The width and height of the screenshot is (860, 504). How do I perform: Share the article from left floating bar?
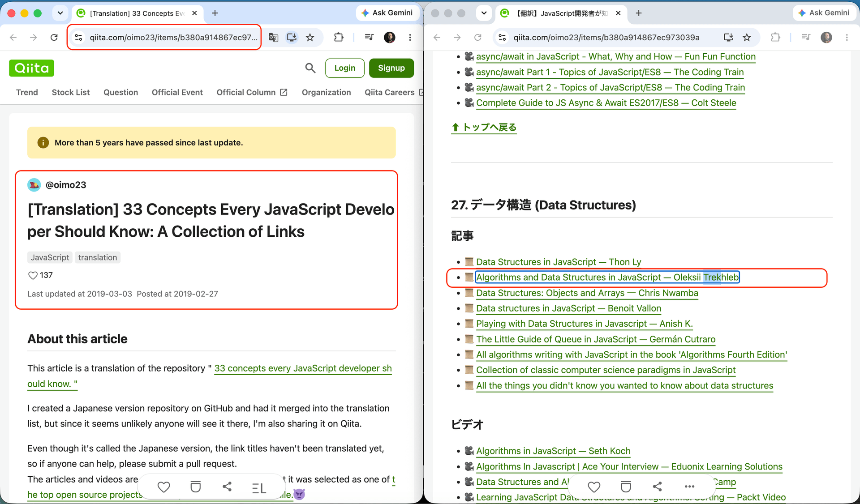tap(227, 487)
